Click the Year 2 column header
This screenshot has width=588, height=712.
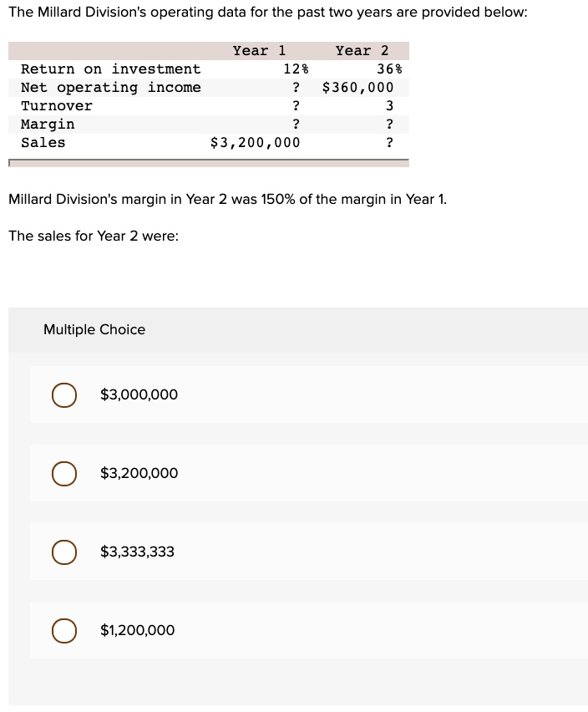click(x=362, y=50)
